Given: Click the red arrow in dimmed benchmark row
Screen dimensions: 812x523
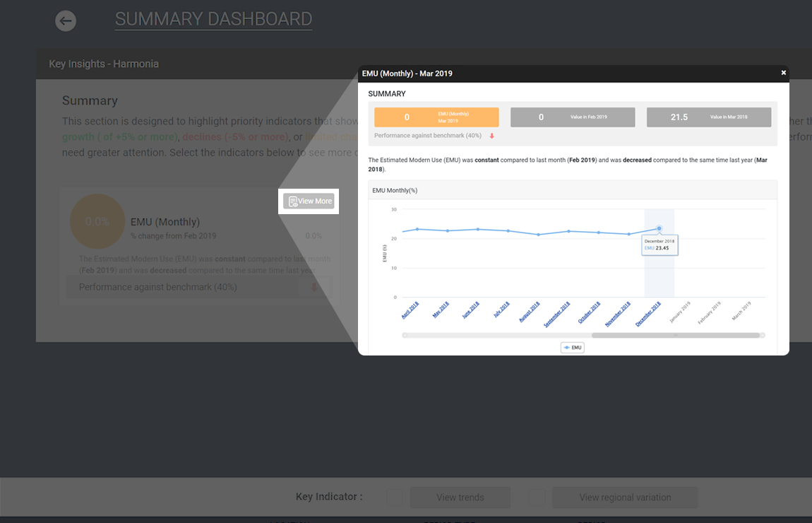Looking at the screenshot, I should point(314,287).
